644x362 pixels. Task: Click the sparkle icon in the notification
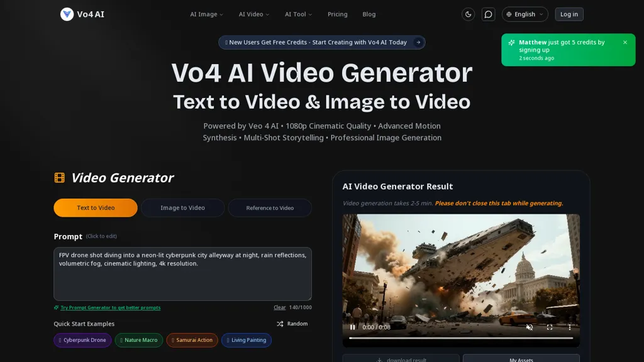(x=511, y=43)
